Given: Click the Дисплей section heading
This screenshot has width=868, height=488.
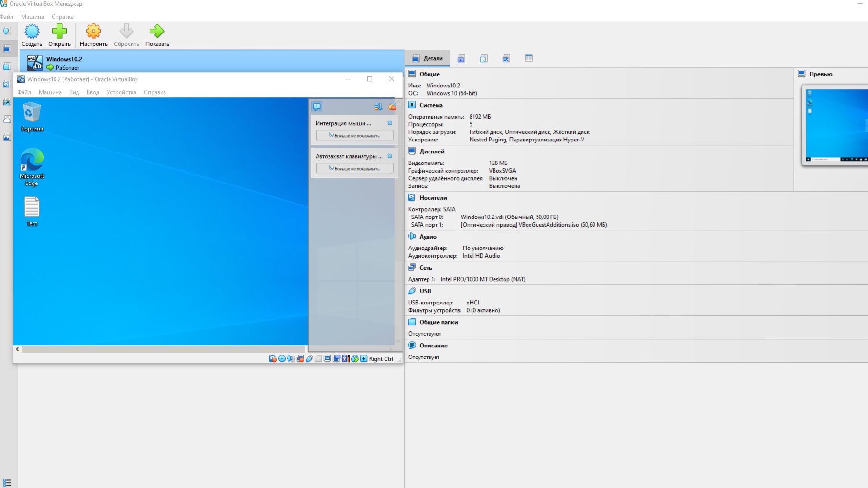Looking at the screenshot, I should pos(432,152).
